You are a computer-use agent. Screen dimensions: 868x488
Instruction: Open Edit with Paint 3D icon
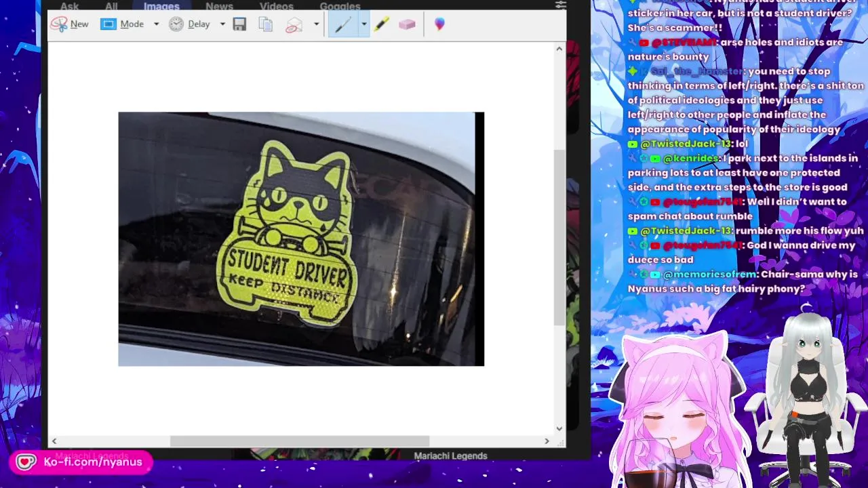tap(439, 24)
